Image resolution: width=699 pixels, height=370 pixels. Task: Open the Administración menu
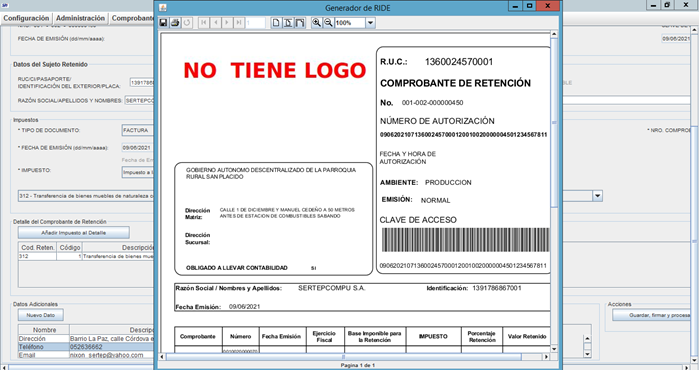tap(81, 18)
